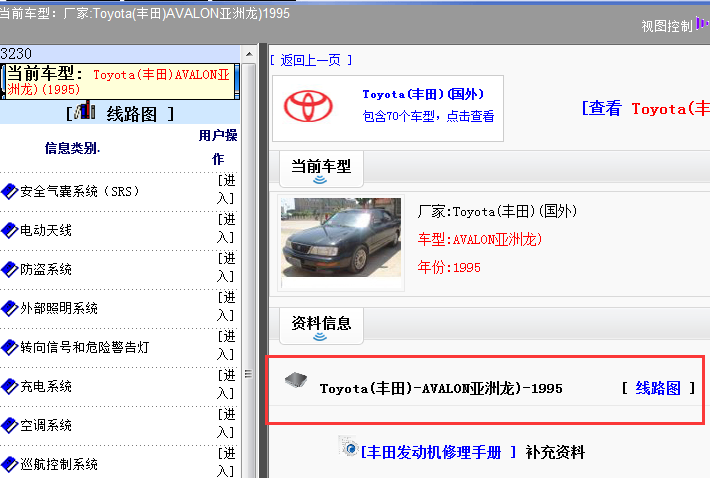The width and height of the screenshot is (710, 478).
Task: Click the blue book icon beside 外部照明系统
Action: pos(9,308)
